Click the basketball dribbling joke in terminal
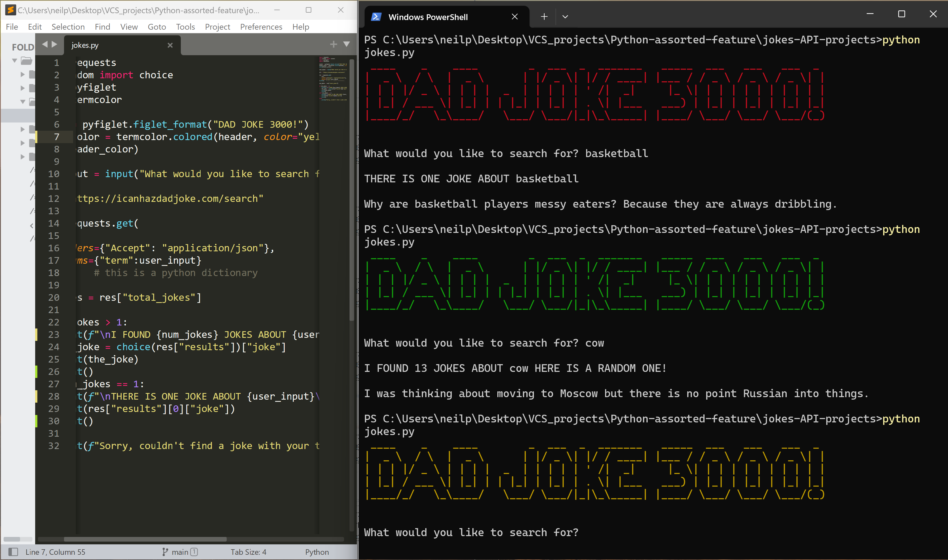Viewport: 948px width, 560px height. click(x=600, y=204)
